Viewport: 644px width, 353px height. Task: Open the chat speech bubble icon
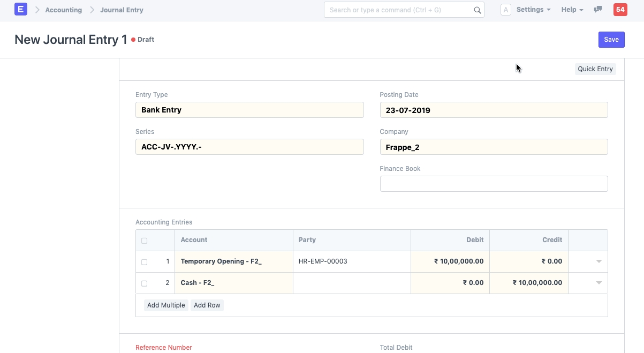pos(598,10)
